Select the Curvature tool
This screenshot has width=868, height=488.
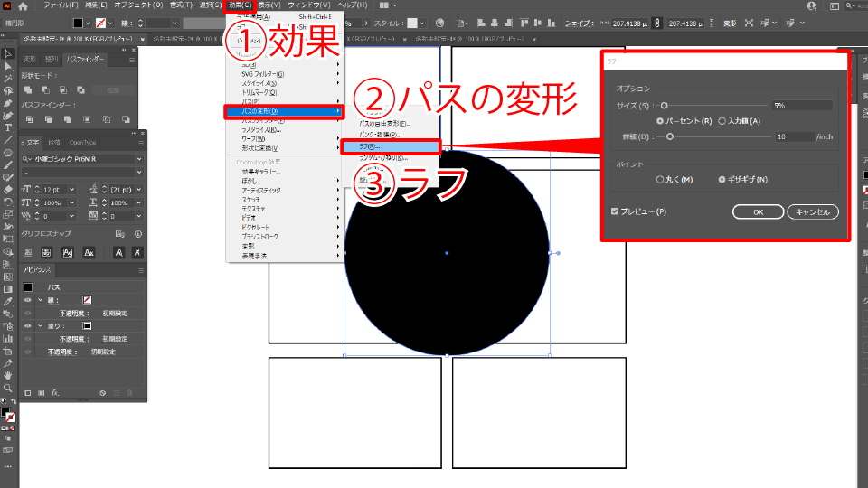point(8,116)
